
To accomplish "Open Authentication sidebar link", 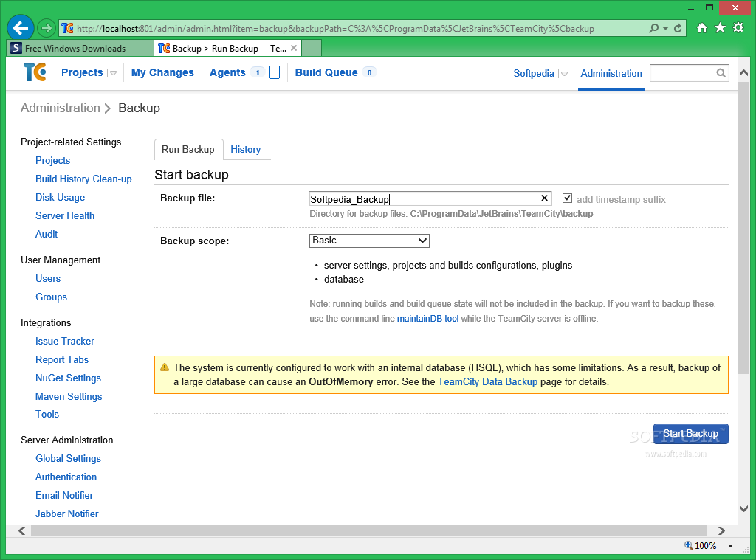I will (x=66, y=477).
